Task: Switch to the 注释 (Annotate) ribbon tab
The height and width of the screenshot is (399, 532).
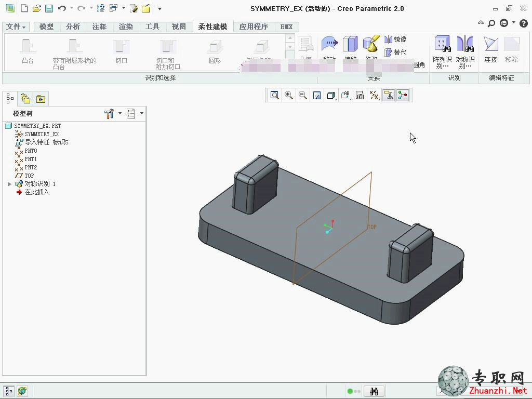Action: (x=99, y=26)
